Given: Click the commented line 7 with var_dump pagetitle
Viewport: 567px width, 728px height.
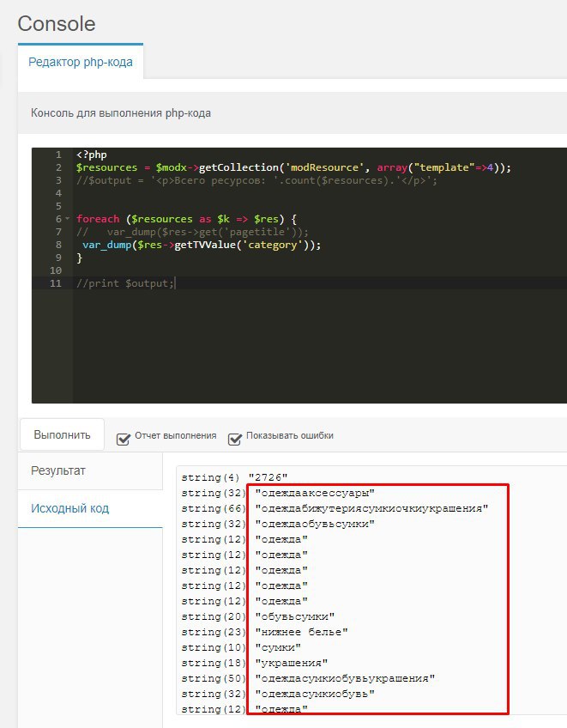Looking at the screenshot, I should coord(192,232).
